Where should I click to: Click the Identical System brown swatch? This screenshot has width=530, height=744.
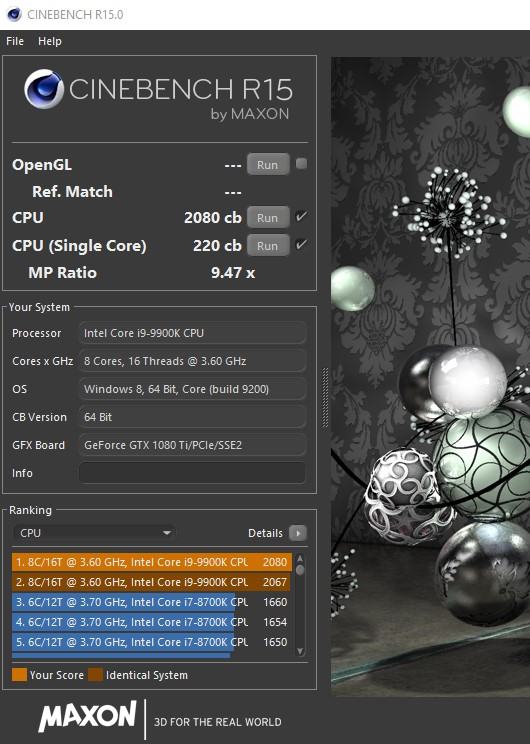(x=95, y=675)
